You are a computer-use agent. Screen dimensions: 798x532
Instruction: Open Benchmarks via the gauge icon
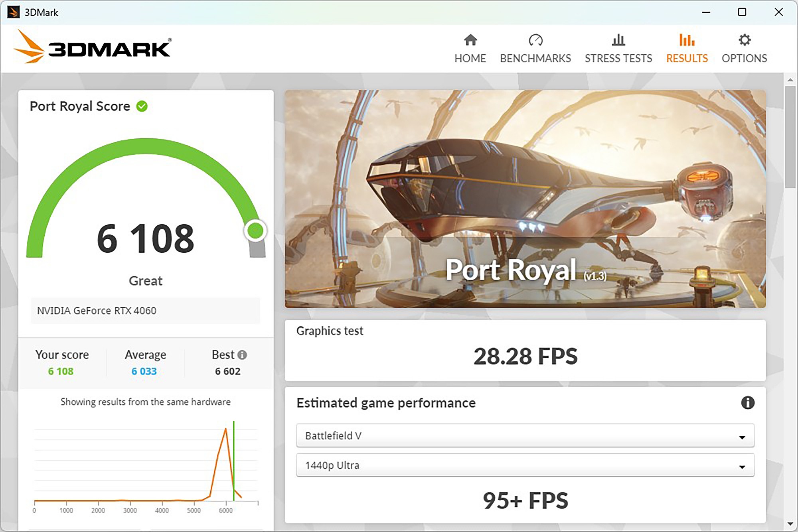click(x=535, y=40)
